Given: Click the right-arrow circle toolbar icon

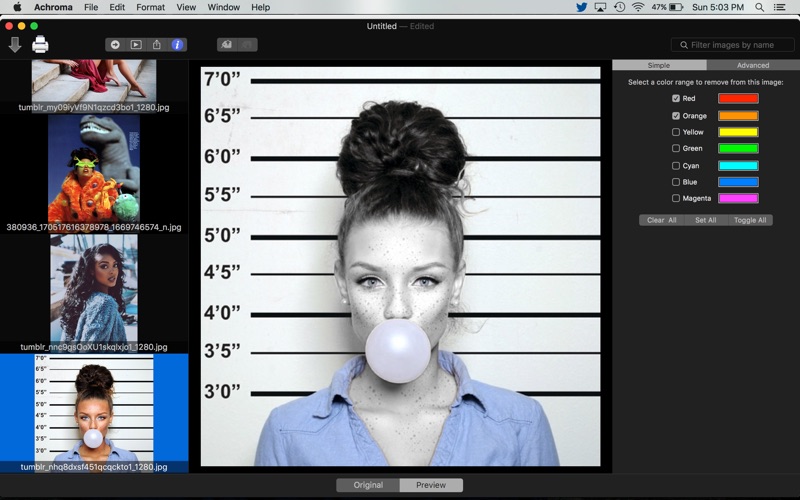Looking at the screenshot, I should tap(115, 45).
